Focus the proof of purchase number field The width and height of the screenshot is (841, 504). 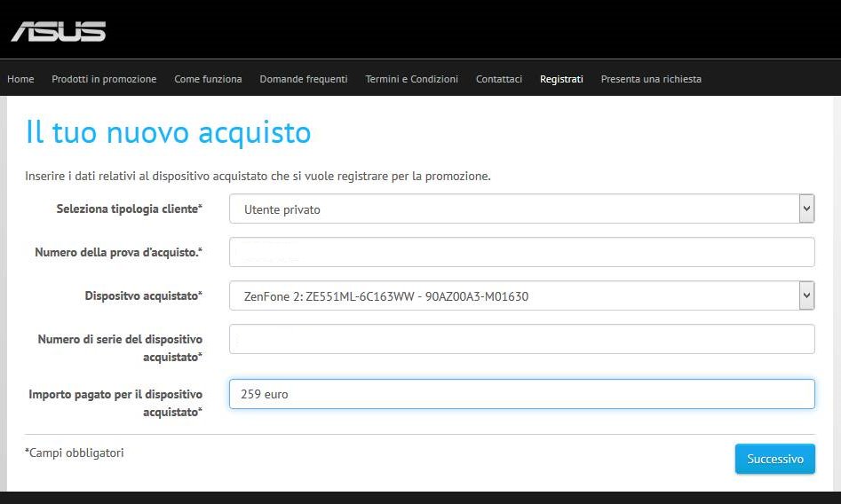tap(521, 252)
